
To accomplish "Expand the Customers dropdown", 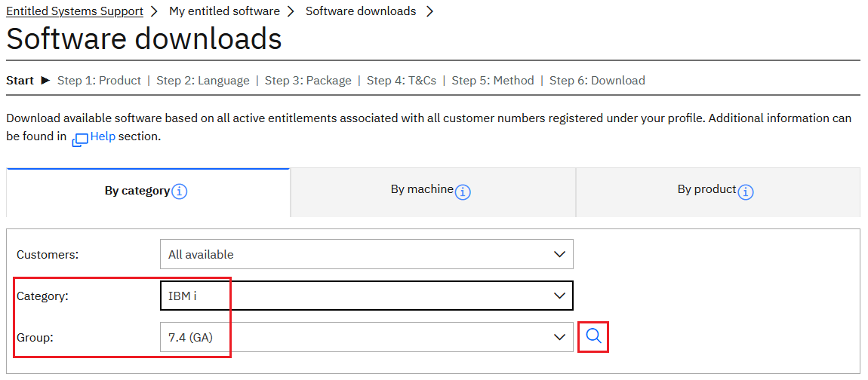I will 366,254.
